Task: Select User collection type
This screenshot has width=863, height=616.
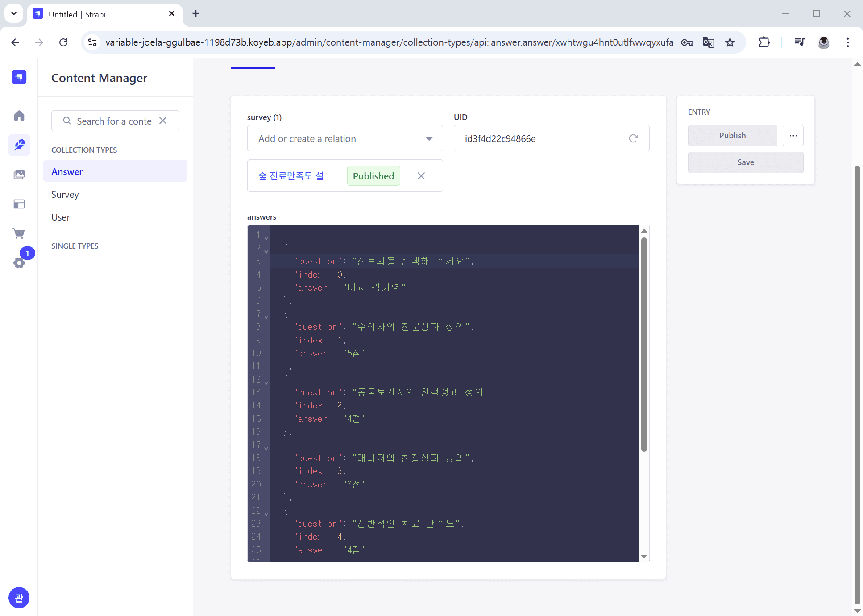Action: (x=61, y=217)
